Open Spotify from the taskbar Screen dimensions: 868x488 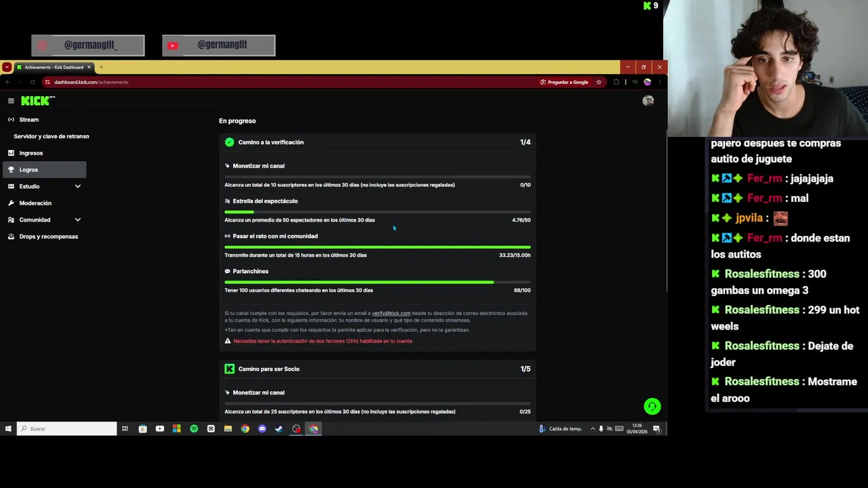click(194, 428)
